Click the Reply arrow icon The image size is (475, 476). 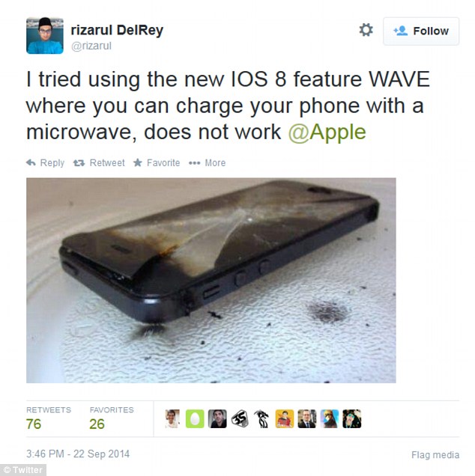(x=31, y=162)
